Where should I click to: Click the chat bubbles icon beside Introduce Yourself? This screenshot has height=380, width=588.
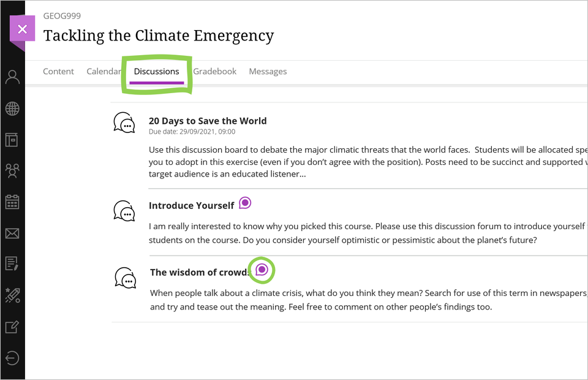click(124, 211)
